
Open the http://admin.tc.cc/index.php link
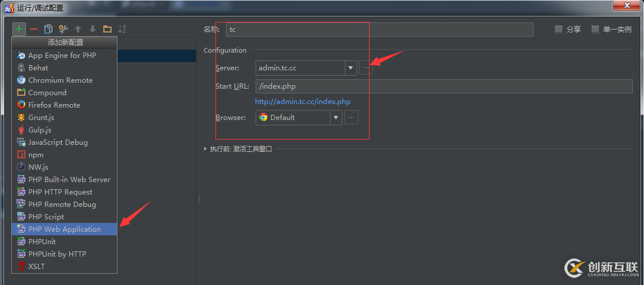(x=303, y=102)
